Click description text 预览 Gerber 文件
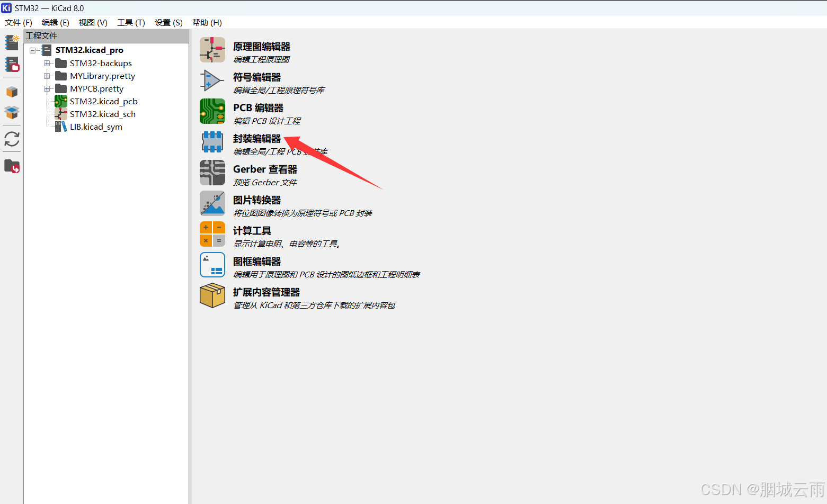This screenshot has width=827, height=504. pyautogui.click(x=265, y=182)
